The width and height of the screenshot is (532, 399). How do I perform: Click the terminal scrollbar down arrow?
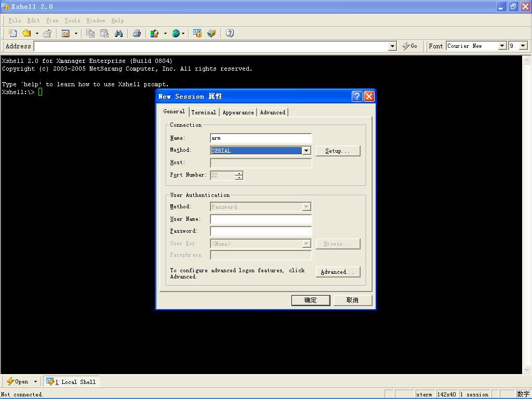pyautogui.click(x=527, y=369)
